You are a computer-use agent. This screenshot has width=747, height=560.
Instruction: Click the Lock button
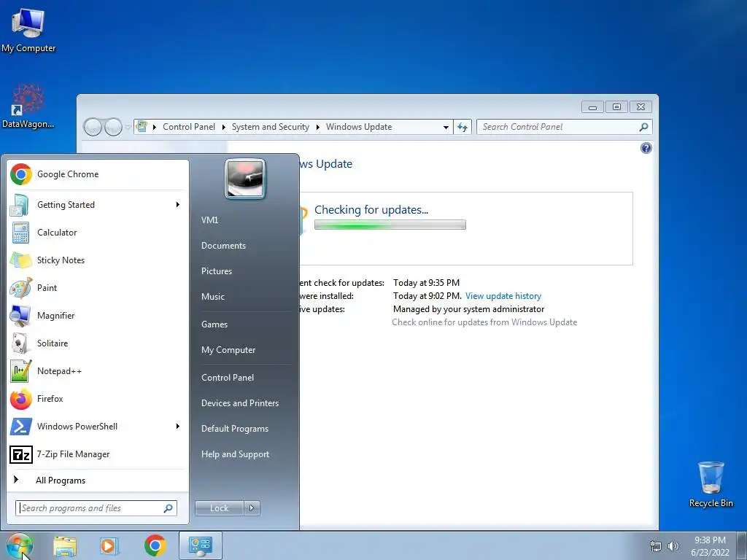tap(219, 508)
